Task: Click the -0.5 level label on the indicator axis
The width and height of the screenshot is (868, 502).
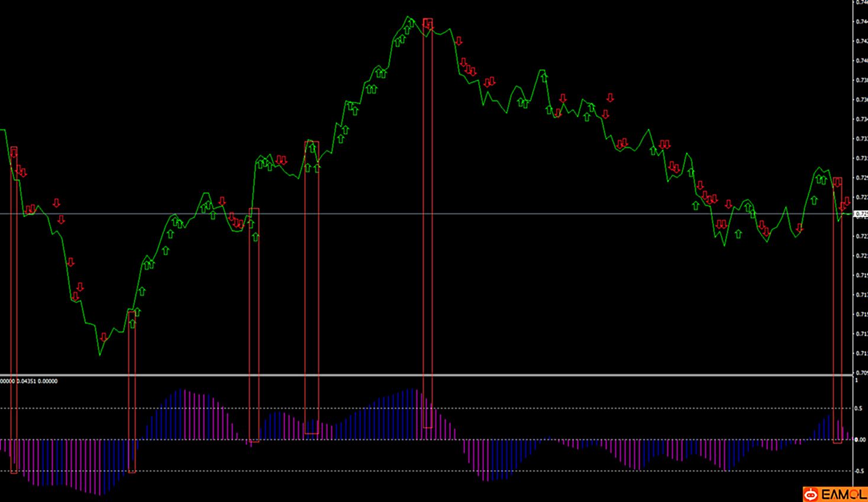Action: [x=859, y=471]
